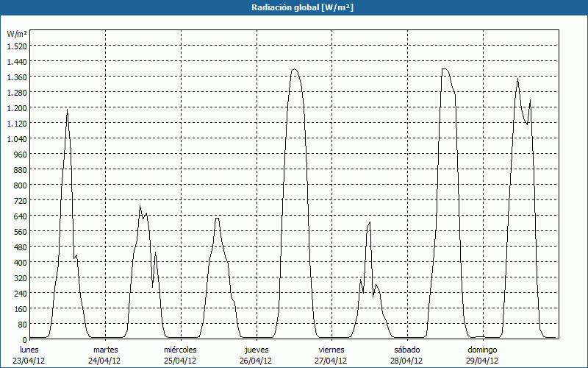Click the 29/04/12 date label
588x368 pixels.
coord(482,361)
